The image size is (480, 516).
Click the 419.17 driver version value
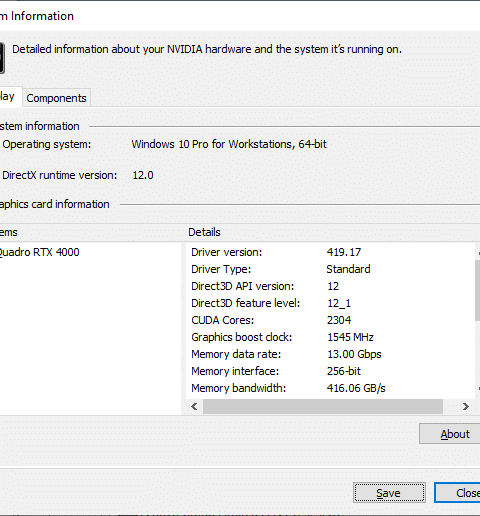point(344,252)
